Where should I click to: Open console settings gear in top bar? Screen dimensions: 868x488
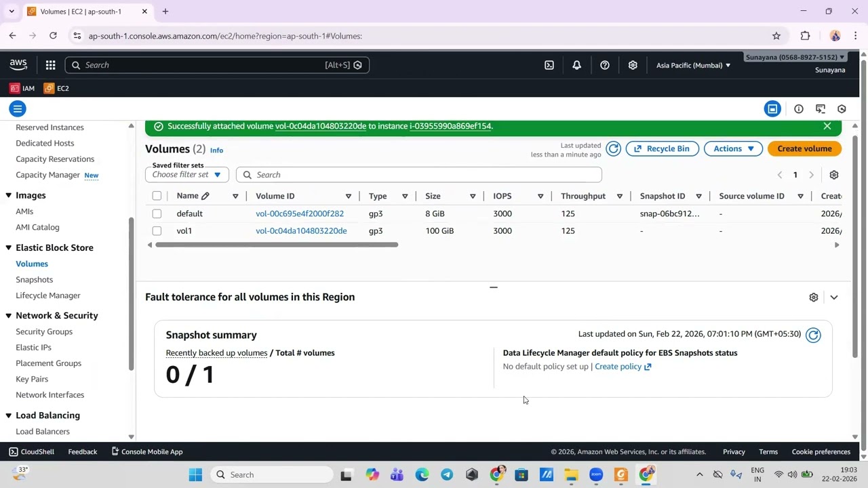(x=633, y=65)
